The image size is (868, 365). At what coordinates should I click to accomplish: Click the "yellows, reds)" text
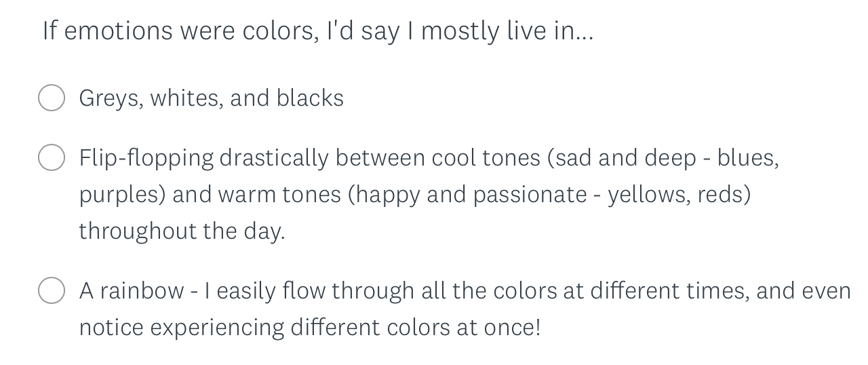[679, 195]
